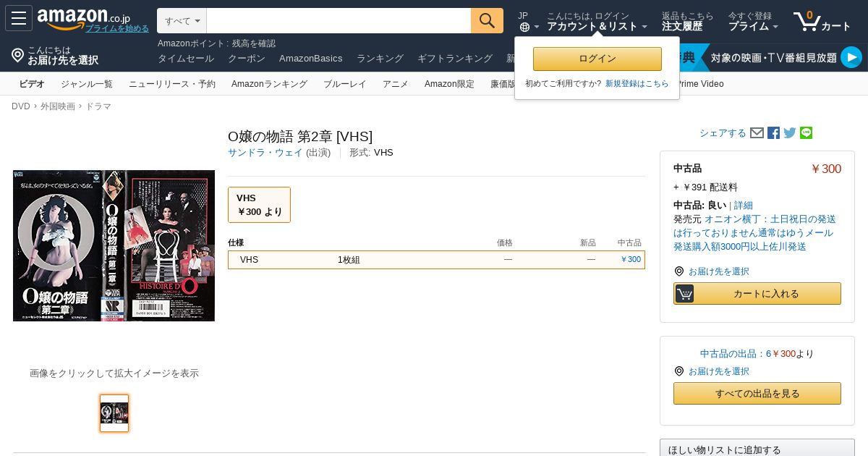
Task: Open 中古品の出品：6 offers link
Action: [736, 354]
